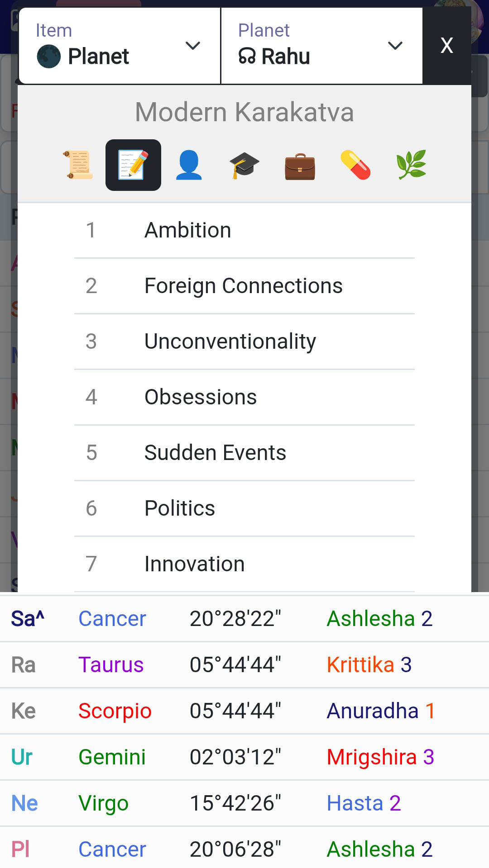
Task: Select the person silhouette icon
Action: [189, 165]
